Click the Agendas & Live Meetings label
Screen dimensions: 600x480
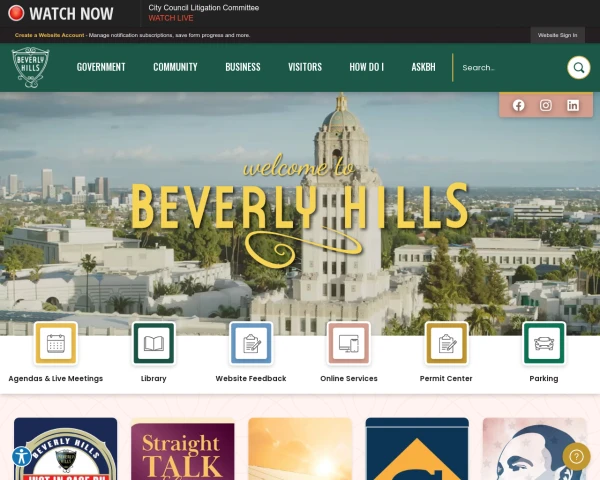[x=56, y=379]
